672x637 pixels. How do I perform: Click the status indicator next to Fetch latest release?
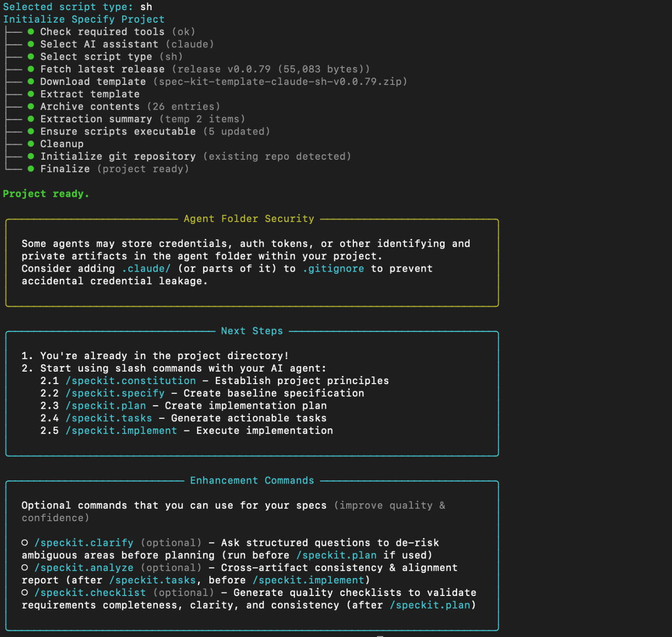[31, 69]
